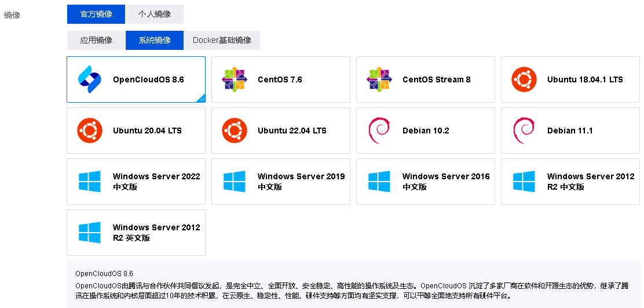The image size is (644, 308).
Task: Click the Ubuntu 22.04 LTS logo icon
Action: point(235,131)
